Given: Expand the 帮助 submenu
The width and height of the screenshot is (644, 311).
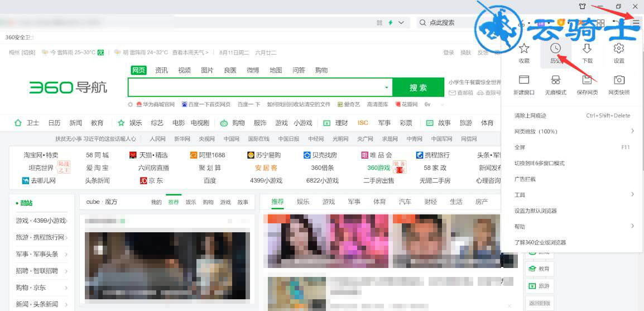Looking at the screenshot, I should [x=632, y=226].
